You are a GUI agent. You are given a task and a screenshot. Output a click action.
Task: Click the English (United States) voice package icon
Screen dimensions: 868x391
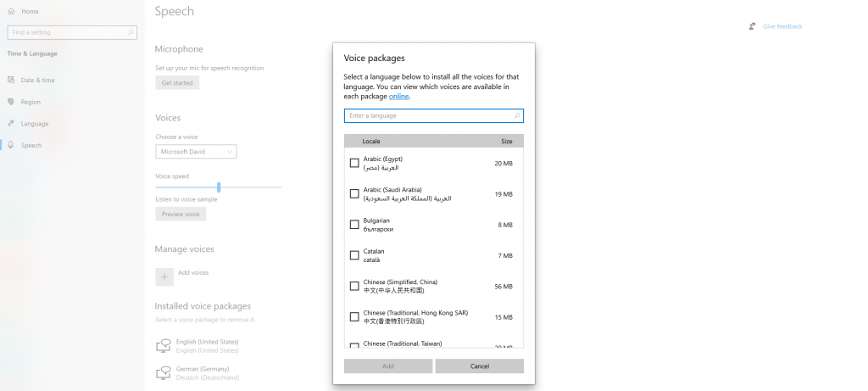point(164,346)
